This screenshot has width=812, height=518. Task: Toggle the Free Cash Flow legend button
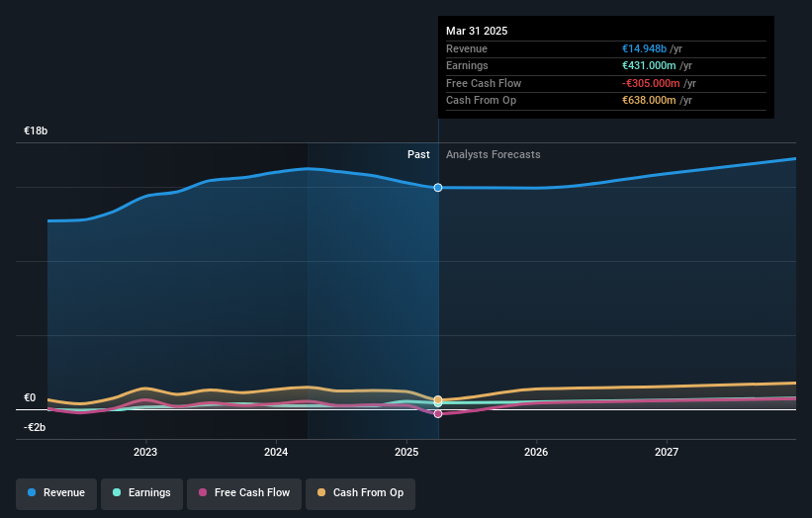pyautogui.click(x=244, y=493)
